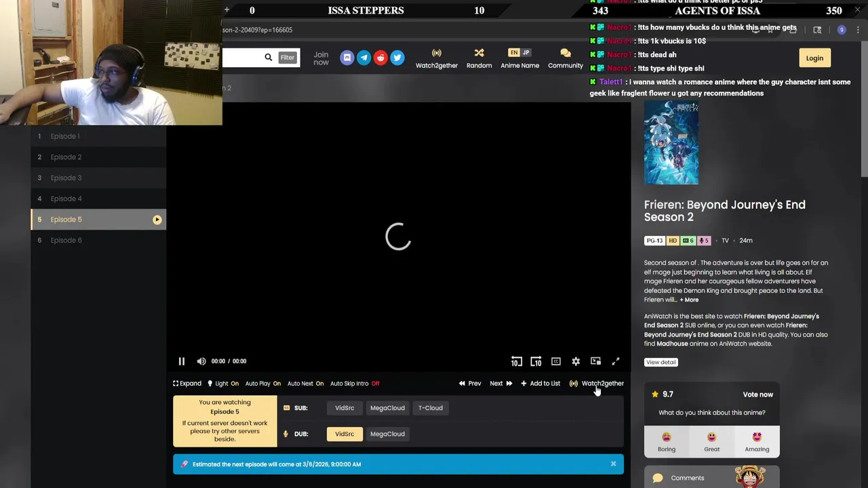Open the Reddit social link
Image resolution: width=868 pixels, height=488 pixels.
point(380,58)
